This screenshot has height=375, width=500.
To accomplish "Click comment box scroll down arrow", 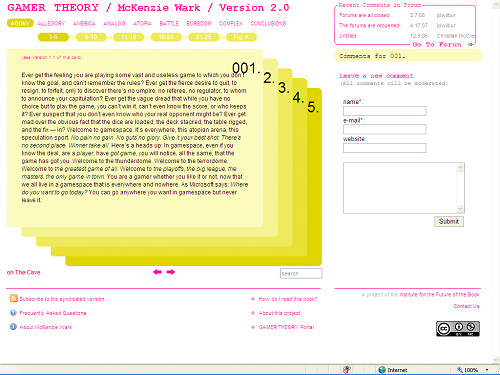I will pos(460,209).
